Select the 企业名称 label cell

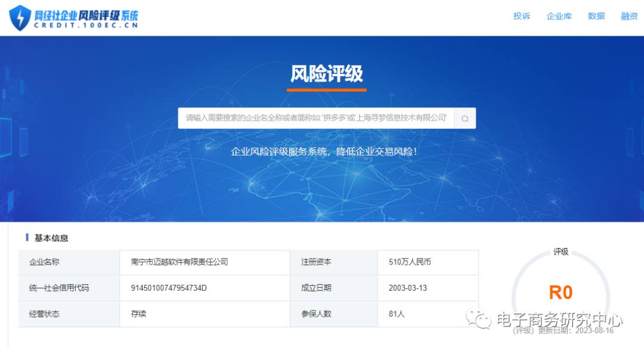click(69, 262)
